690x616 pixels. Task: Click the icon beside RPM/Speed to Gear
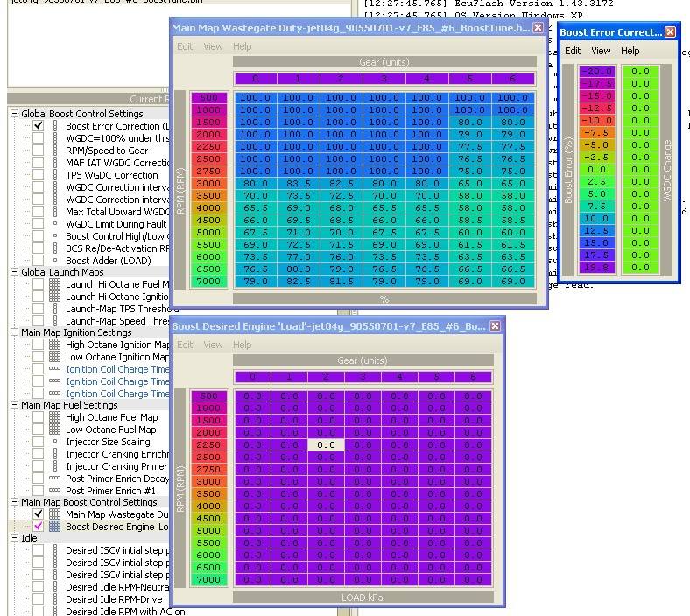[54, 150]
